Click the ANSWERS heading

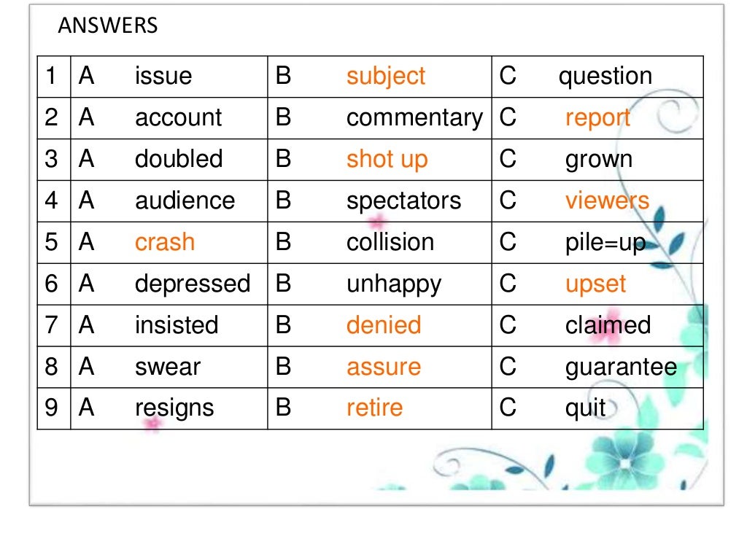point(108,27)
